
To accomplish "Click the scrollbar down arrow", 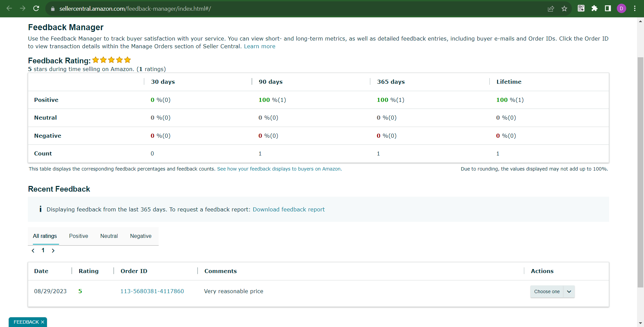I will 640,323.
